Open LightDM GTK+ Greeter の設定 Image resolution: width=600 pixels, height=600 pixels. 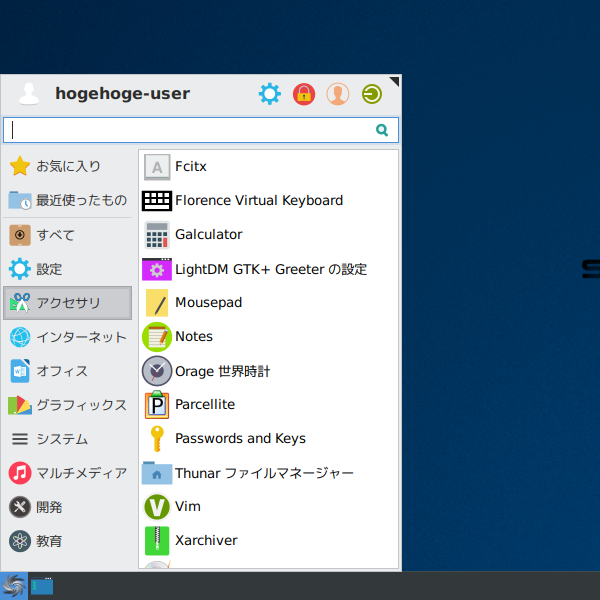click(268, 269)
